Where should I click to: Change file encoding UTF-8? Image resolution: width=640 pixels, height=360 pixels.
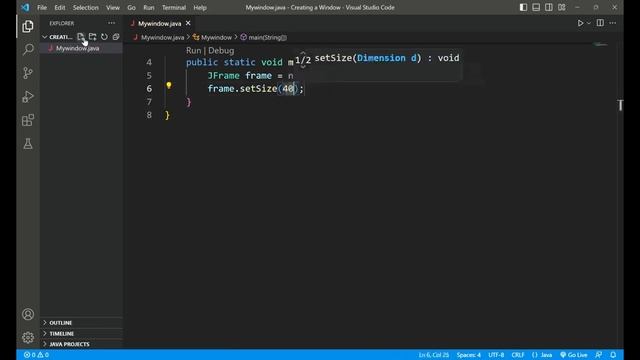(496, 355)
